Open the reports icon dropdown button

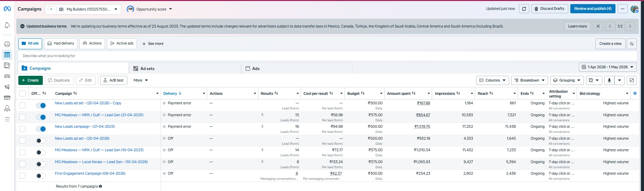coord(594,80)
